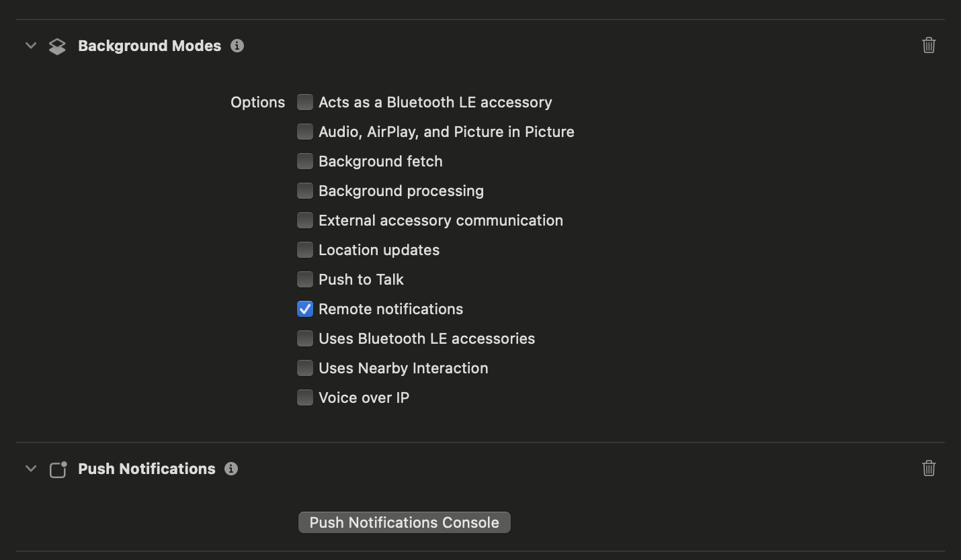Click the Push Notifications capability icon
Screen dimensions: 961x560
click(58, 469)
